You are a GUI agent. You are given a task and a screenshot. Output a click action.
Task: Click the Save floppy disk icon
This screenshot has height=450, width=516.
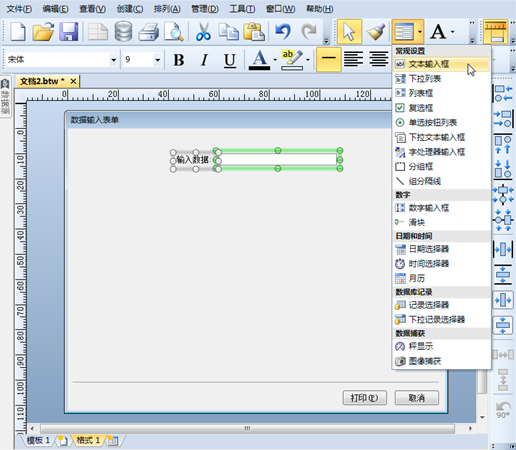[69, 32]
